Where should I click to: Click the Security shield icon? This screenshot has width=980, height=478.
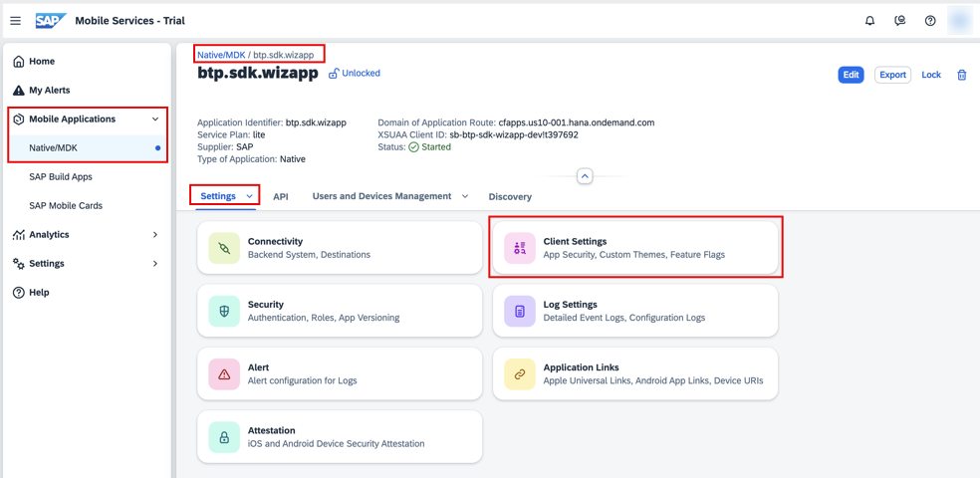[224, 311]
